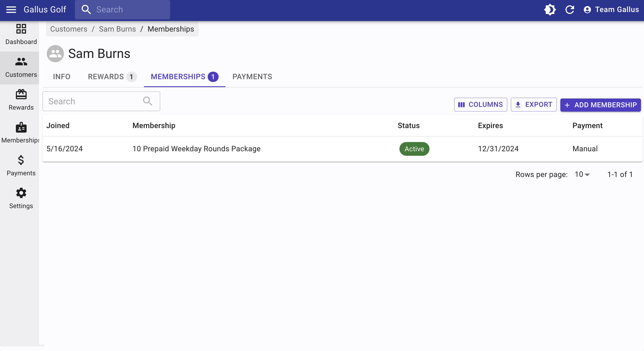Click the refresh icon in header
644x351 pixels.
point(570,9)
